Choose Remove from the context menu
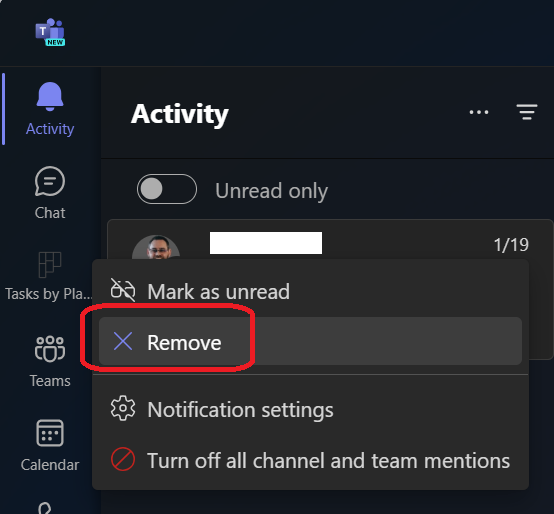 pyautogui.click(x=311, y=341)
